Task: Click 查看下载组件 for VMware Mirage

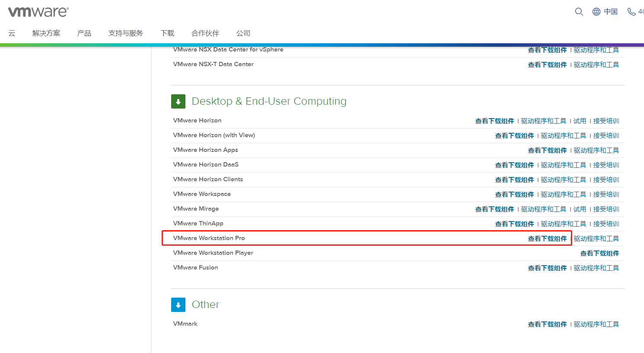Action: pyautogui.click(x=494, y=209)
